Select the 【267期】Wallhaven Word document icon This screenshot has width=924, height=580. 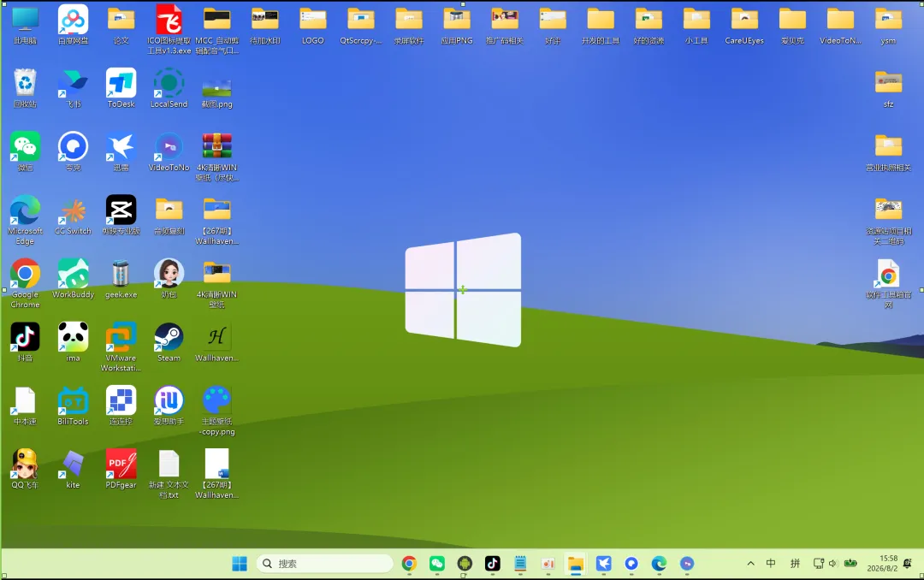[x=216, y=464]
